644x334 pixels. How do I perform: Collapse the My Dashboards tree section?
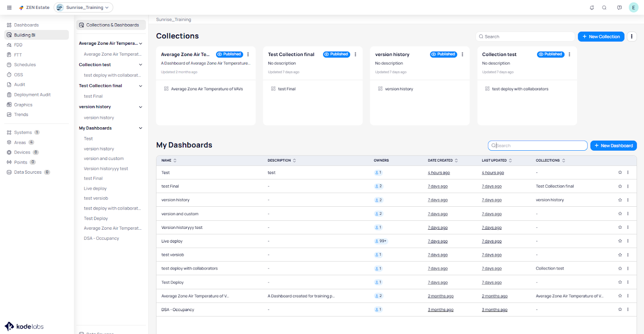(140, 128)
